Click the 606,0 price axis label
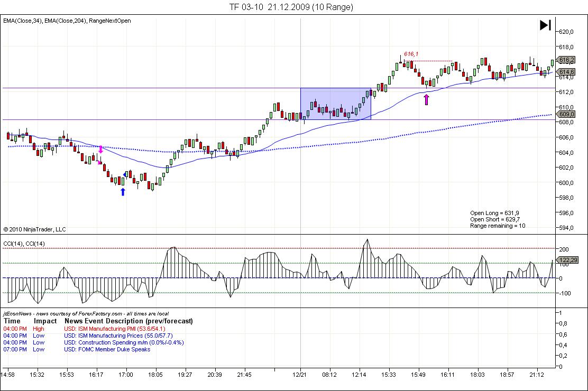Image resolution: width=588 pixels, height=391 pixels. tap(566, 137)
